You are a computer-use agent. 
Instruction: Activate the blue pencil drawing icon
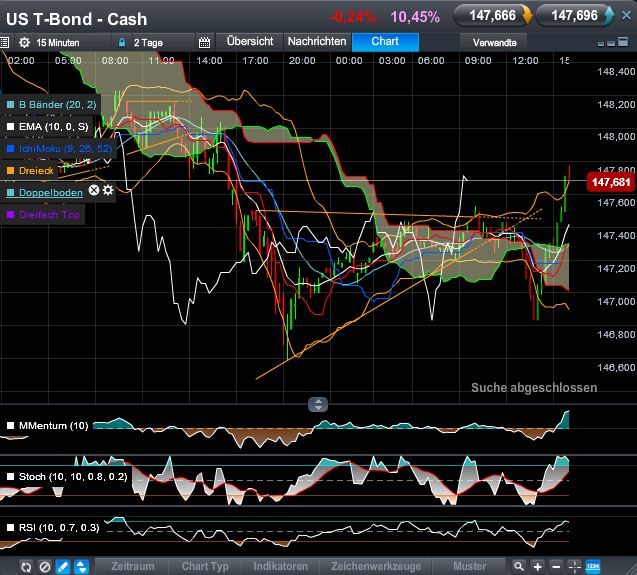(63, 566)
